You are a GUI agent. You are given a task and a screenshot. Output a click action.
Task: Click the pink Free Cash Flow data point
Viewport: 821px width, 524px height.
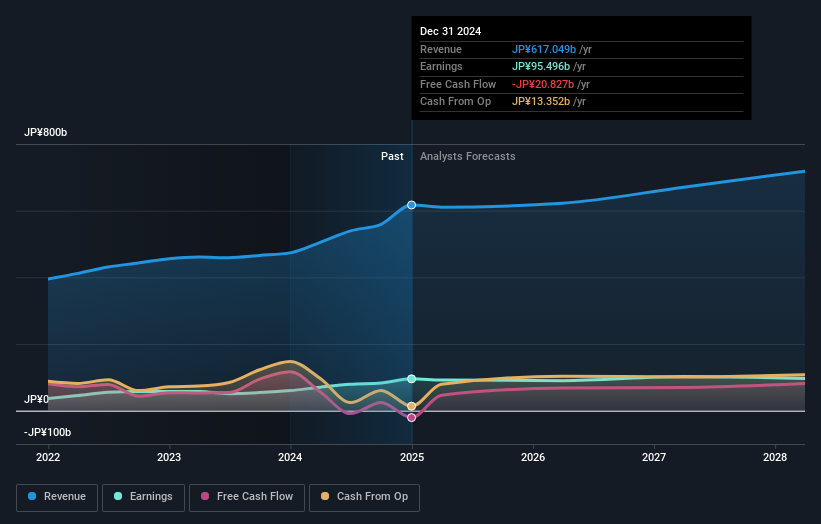point(412,418)
